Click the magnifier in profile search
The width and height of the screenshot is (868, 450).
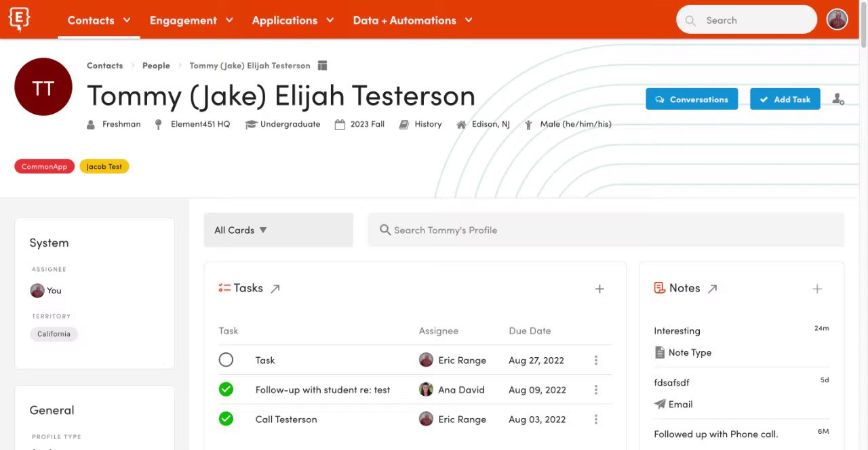tap(385, 230)
